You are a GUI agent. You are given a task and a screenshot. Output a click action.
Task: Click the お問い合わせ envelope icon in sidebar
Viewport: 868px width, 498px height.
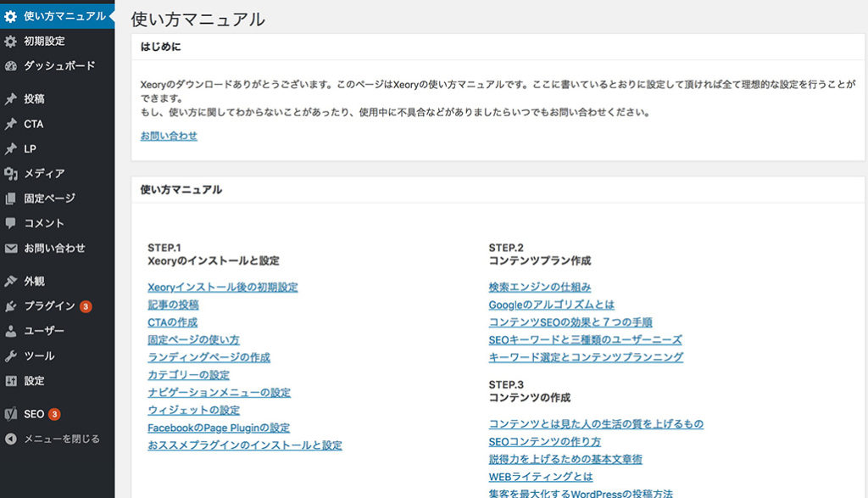tap(11, 248)
